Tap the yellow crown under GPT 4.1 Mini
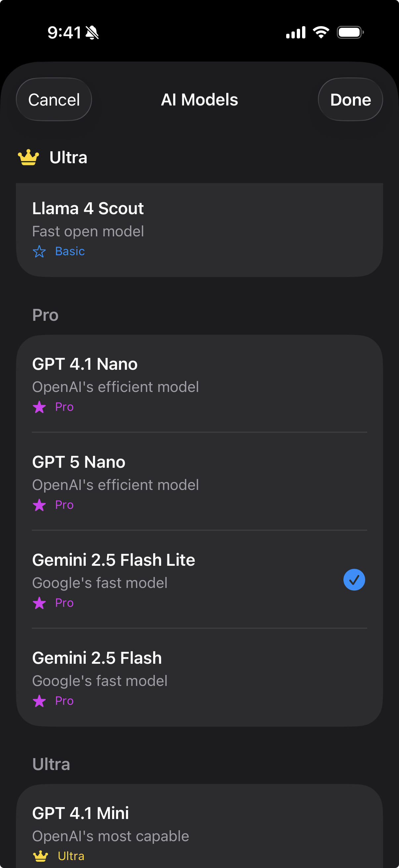 [40, 856]
